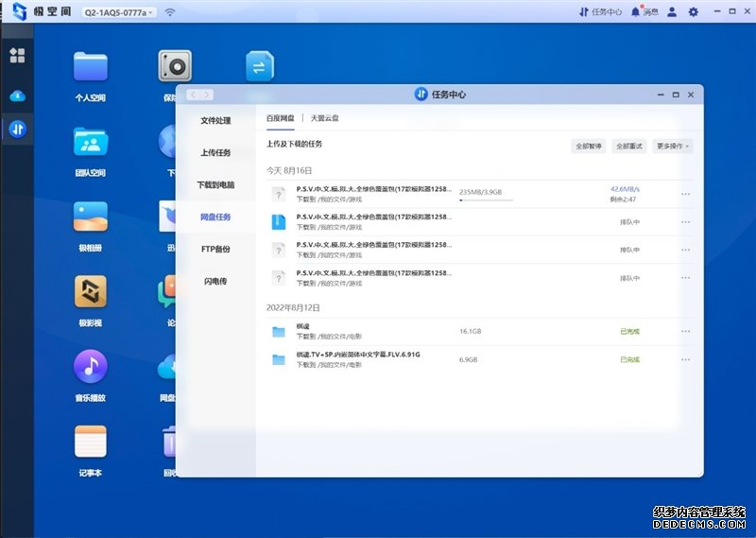The width and height of the screenshot is (756, 538).
Task: Go back with the left arrow in 任务中心
Action: coord(194,95)
